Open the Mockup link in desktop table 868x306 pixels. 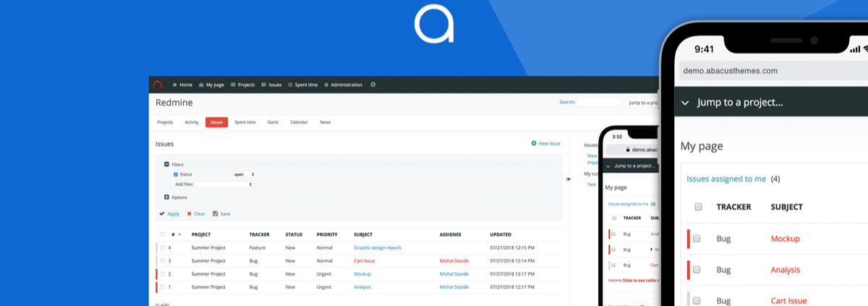(362, 273)
